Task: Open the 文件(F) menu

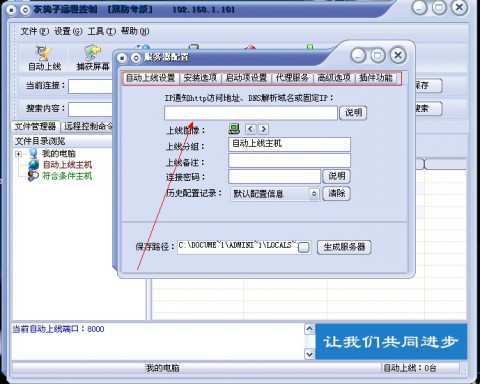Action: [35, 31]
